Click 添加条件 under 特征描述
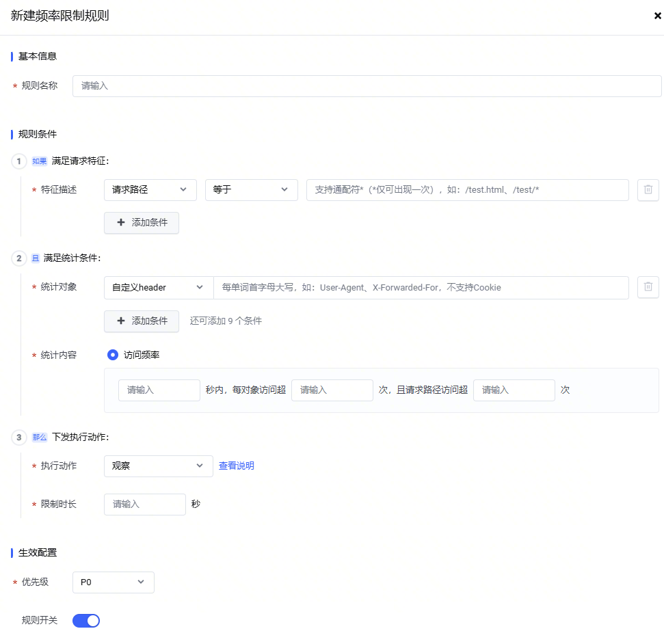664x644 pixels. point(142,223)
